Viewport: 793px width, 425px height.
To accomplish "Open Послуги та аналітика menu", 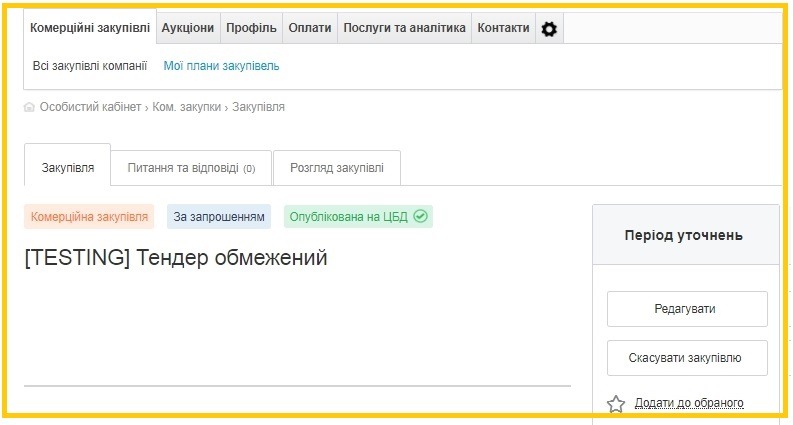I will coord(404,29).
